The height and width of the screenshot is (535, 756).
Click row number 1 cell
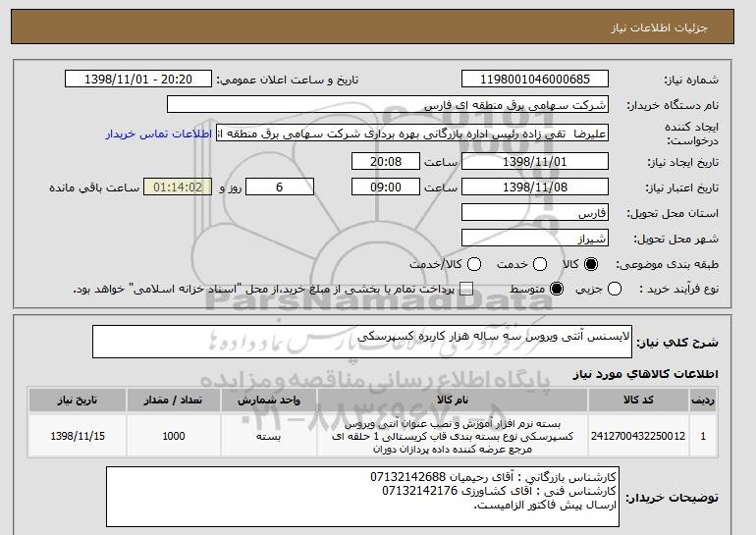703,436
